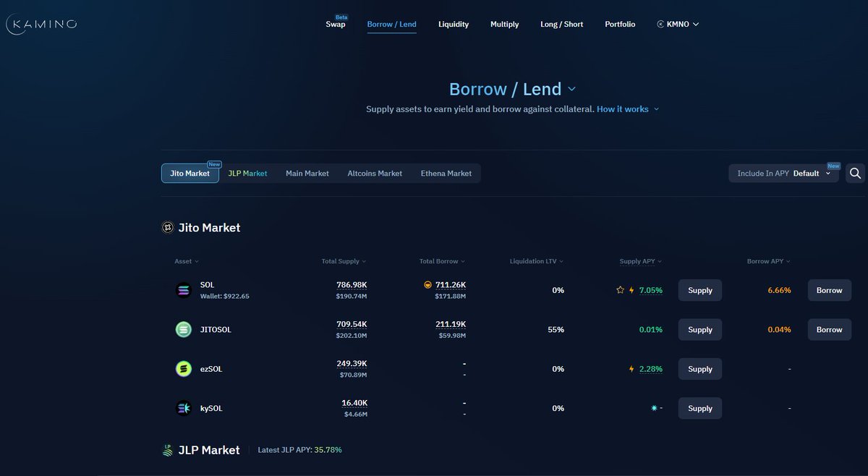Image resolution: width=868 pixels, height=476 pixels.
Task: Open the Portfolio page
Action: 620,24
